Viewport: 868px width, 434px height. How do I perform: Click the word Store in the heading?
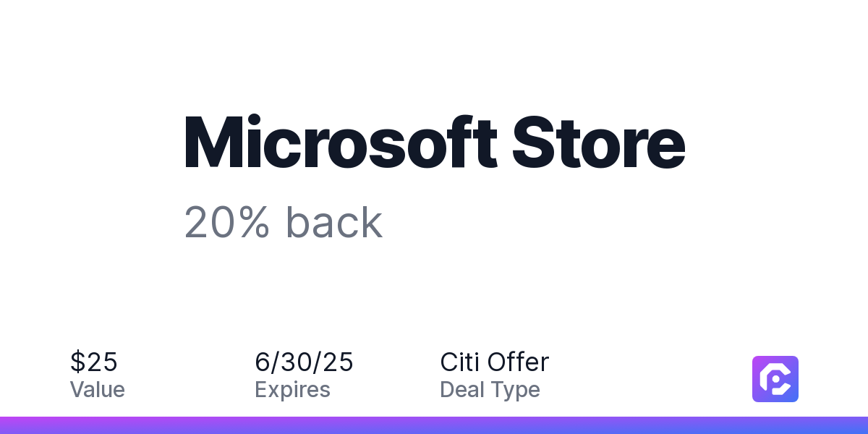coord(599,143)
